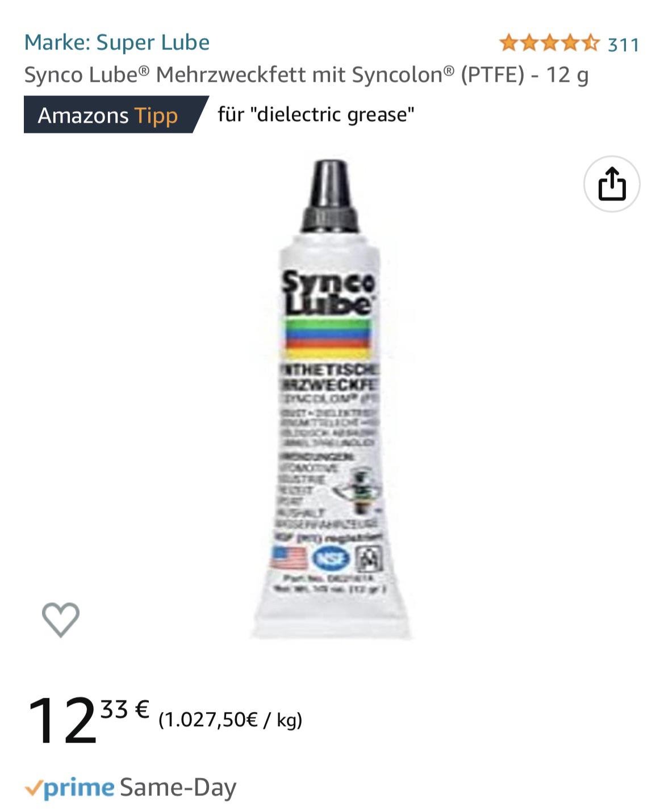
Task: Tap the 1.027,50€ / kg unit price
Action: click(x=230, y=720)
